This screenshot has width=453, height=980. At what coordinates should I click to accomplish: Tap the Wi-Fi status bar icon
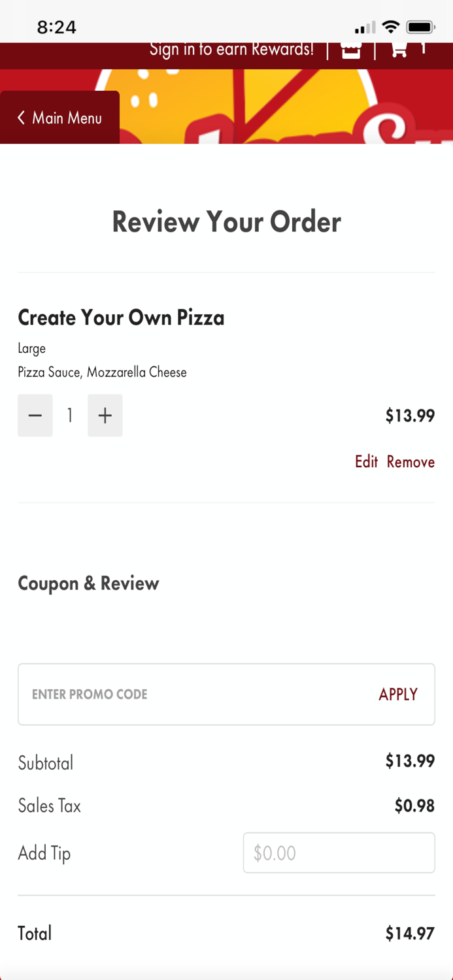tap(391, 27)
